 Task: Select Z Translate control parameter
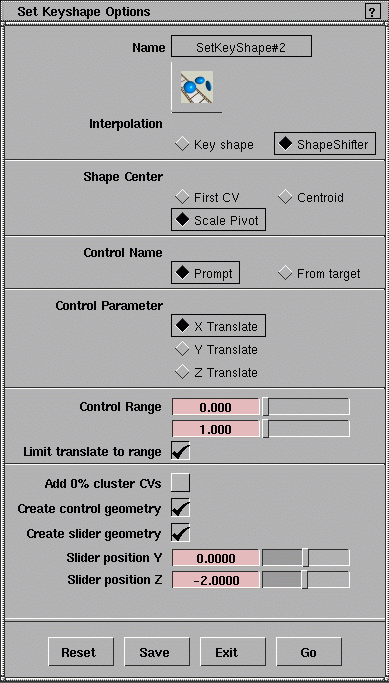216,373
